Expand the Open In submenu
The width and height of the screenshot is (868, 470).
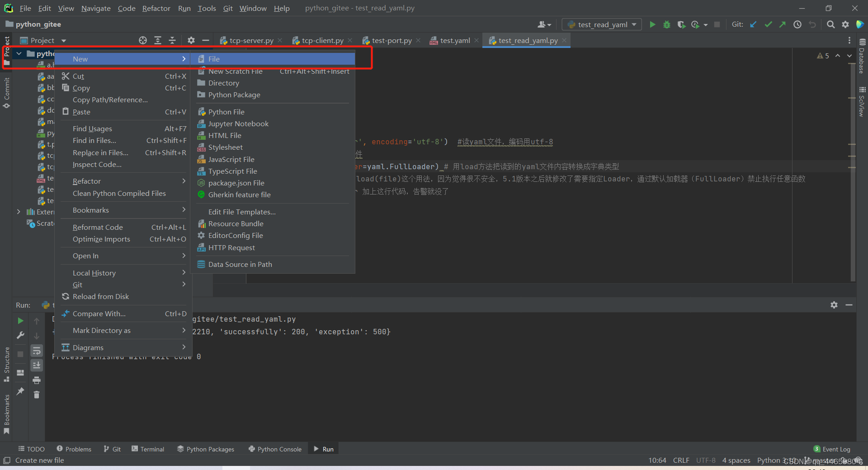pyautogui.click(x=123, y=256)
